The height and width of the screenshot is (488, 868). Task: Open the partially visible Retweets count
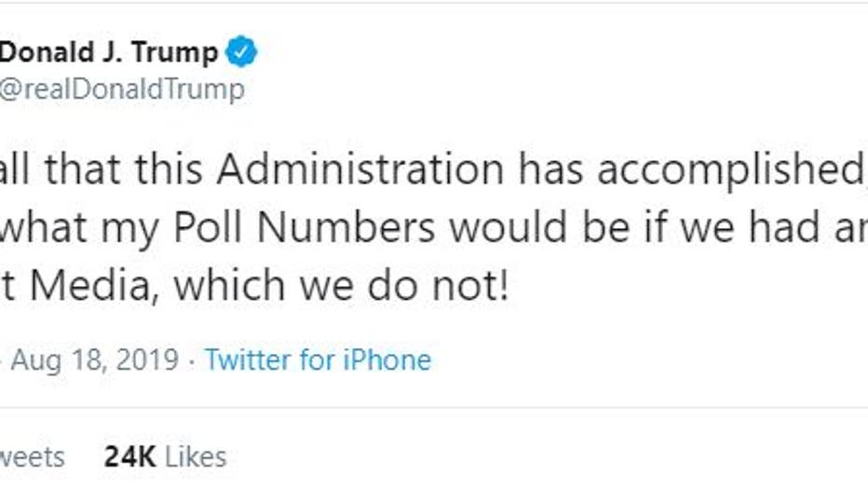coord(33,457)
